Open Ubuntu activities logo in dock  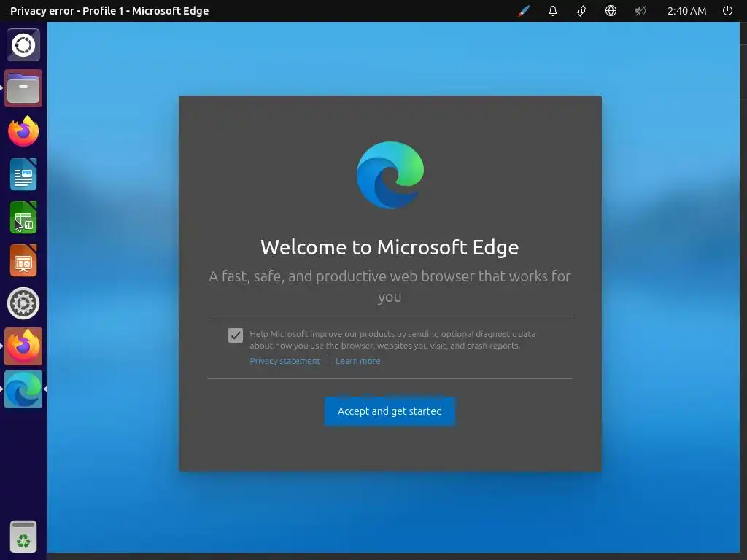coord(23,45)
